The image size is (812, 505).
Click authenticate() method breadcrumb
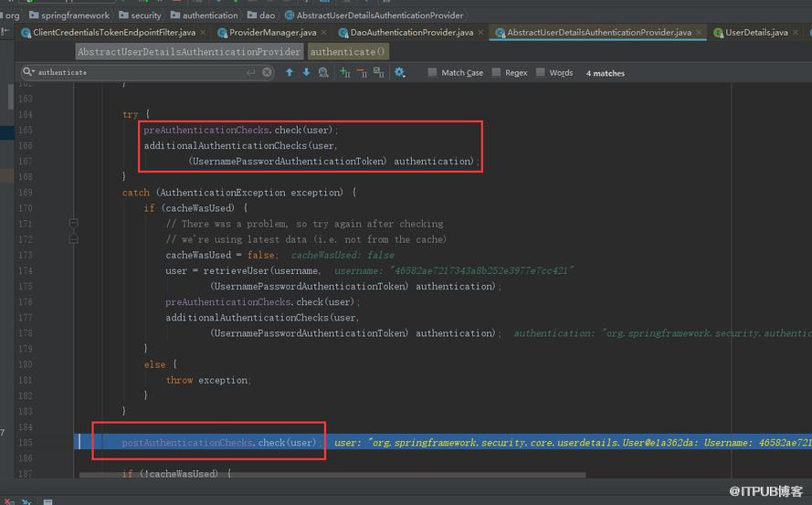(x=348, y=52)
